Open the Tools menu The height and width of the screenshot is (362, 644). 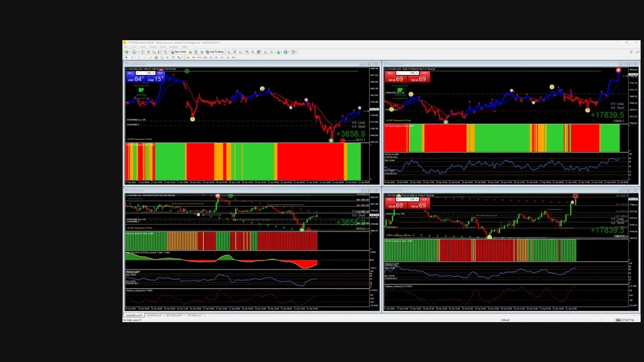click(x=163, y=47)
